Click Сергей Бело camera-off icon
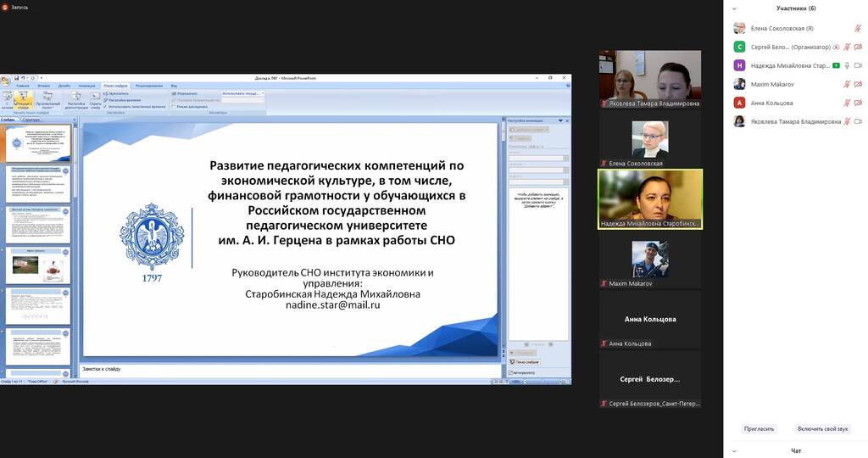 [858, 47]
